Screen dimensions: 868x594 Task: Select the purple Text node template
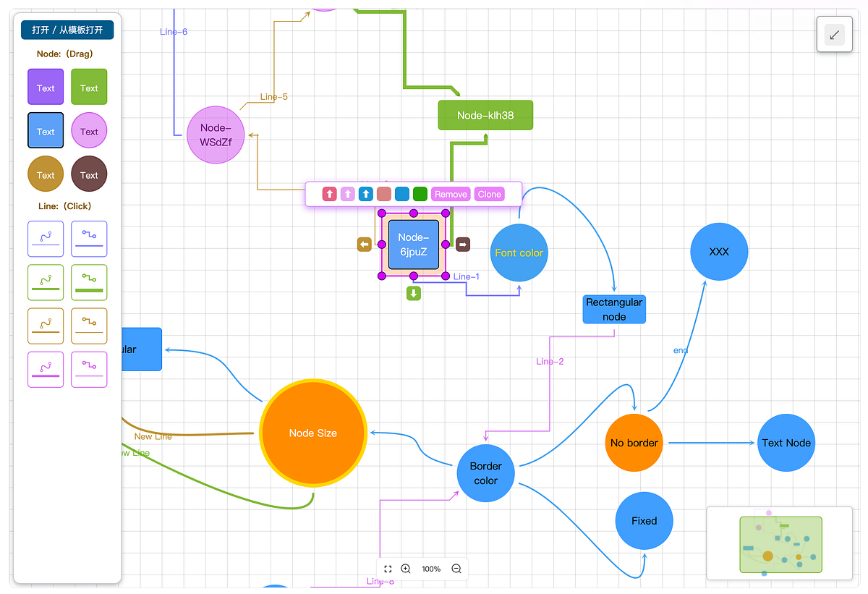click(46, 87)
